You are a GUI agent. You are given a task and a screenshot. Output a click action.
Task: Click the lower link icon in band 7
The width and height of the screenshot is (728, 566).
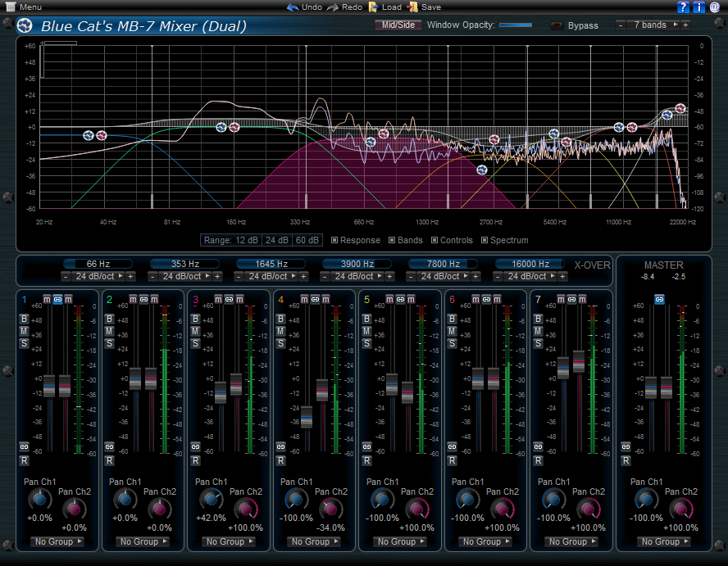538,446
